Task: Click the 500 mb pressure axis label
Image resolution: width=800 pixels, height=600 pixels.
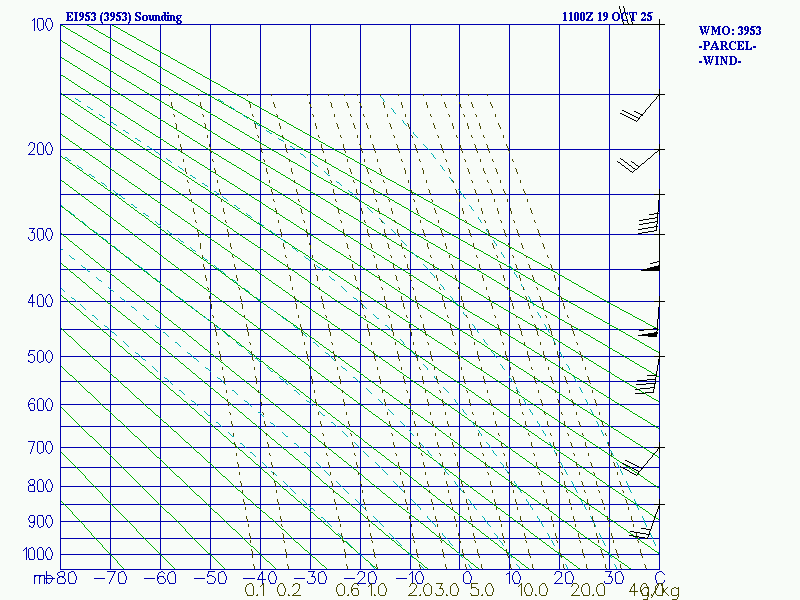Action: pos(40,357)
